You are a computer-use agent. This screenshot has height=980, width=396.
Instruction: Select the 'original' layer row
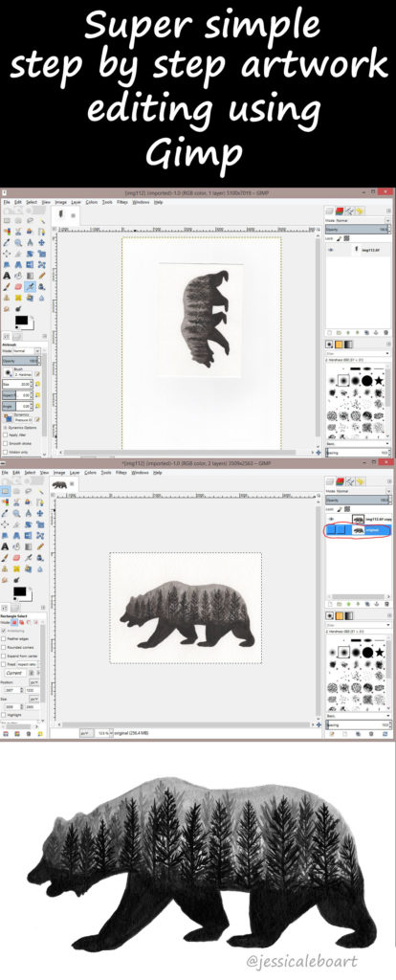358,530
